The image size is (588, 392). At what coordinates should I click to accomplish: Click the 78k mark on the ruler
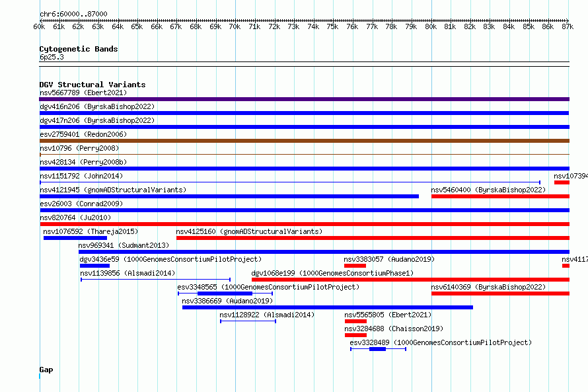(x=392, y=26)
